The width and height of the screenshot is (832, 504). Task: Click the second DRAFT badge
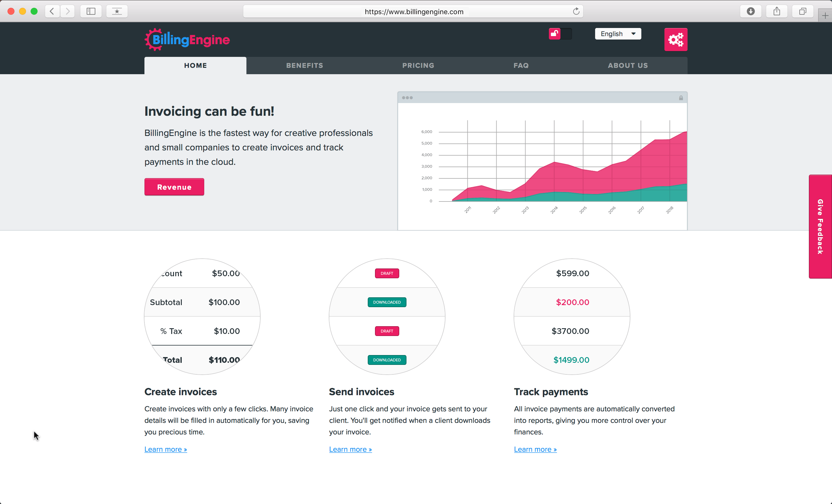pos(387,331)
